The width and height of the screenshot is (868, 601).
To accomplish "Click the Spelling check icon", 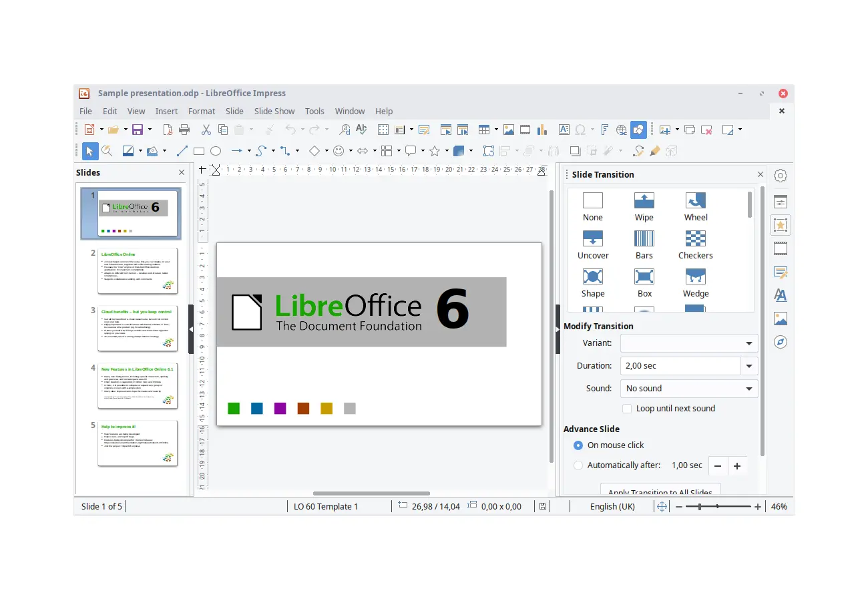I will point(361,130).
